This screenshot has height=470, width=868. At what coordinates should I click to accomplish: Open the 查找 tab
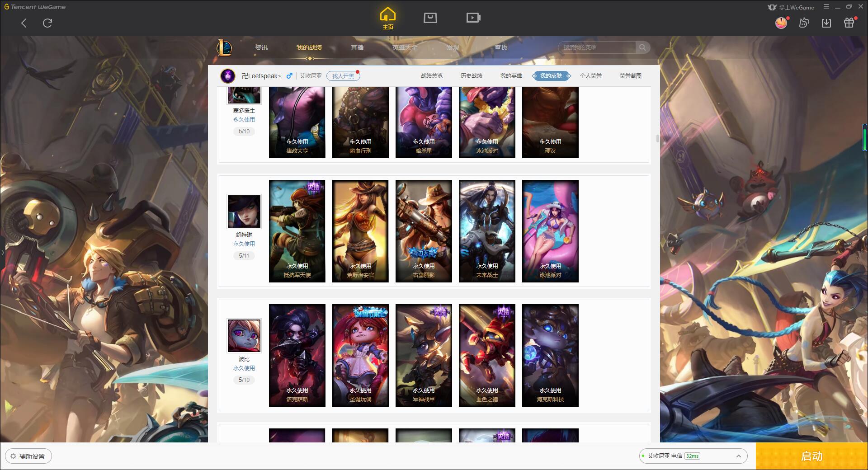click(501, 47)
